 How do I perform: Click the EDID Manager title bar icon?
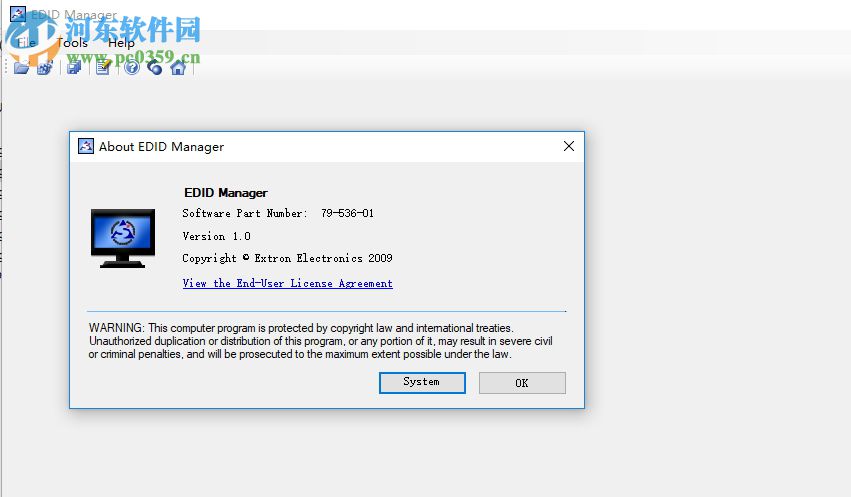pos(18,14)
